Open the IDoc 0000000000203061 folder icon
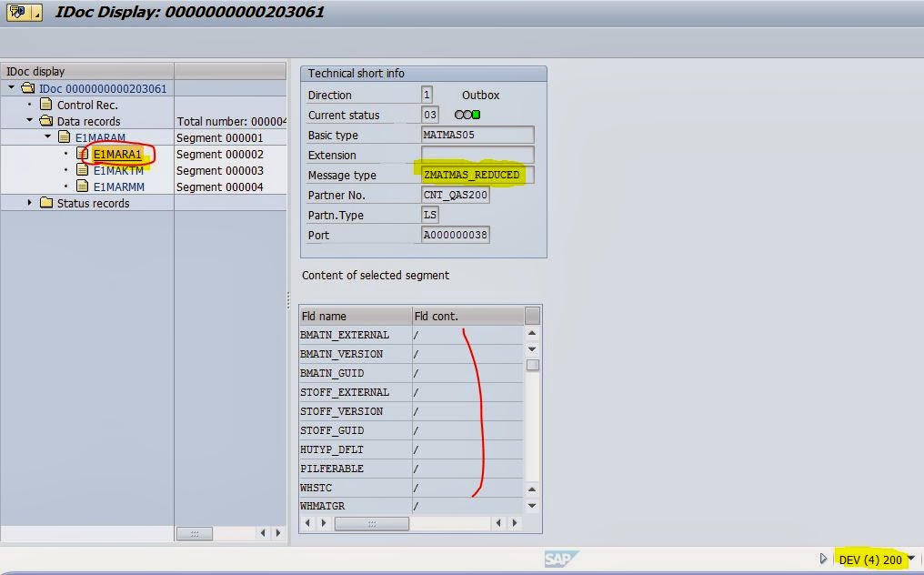Screen dimensions: 924x575 point(27,89)
